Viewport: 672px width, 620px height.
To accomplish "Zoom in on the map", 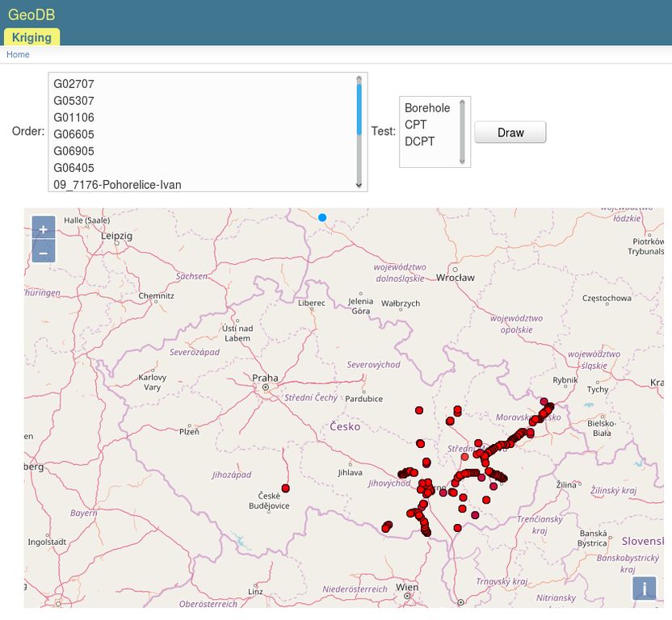I will pos(44,229).
